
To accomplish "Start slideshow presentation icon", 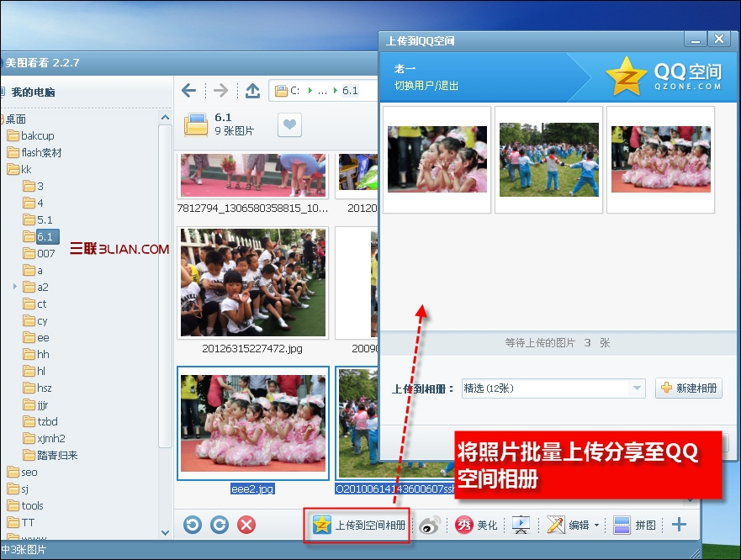I will 521,525.
